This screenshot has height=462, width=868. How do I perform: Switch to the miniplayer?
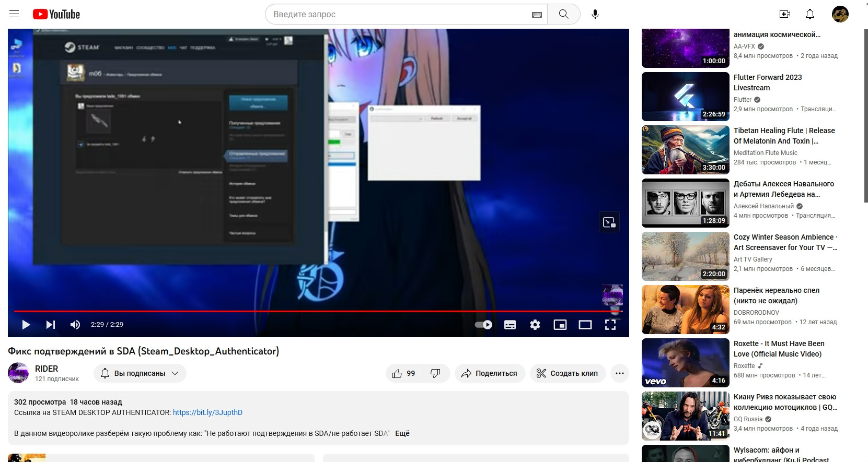(x=560, y=325)
